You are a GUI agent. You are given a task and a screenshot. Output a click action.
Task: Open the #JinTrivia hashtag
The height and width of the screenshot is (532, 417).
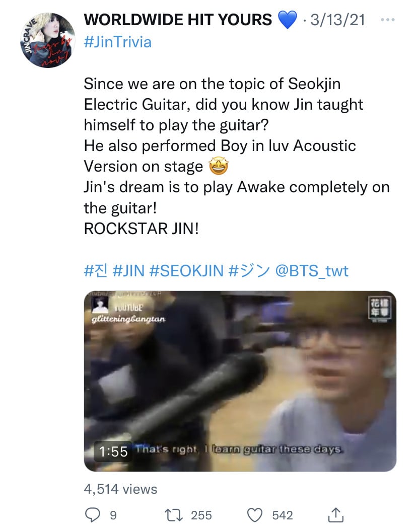(x=117, y=42)
